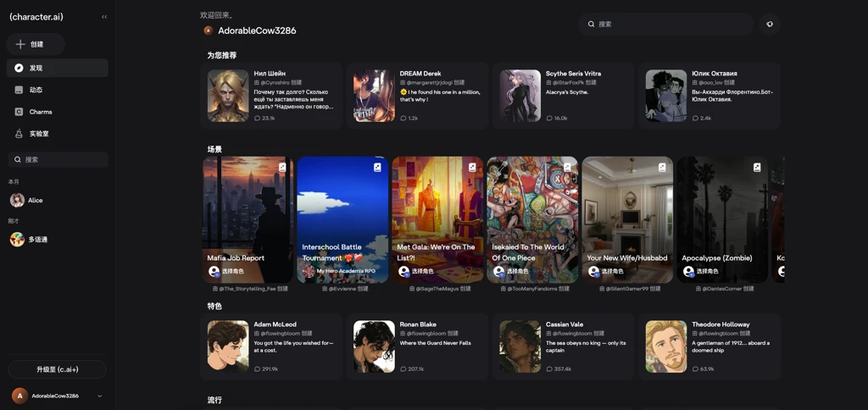Click the persona icon on Apocalypse (Zombie) card
Image resolution: width=868 pixels, height=410 pixels.
tap(688, 271)
